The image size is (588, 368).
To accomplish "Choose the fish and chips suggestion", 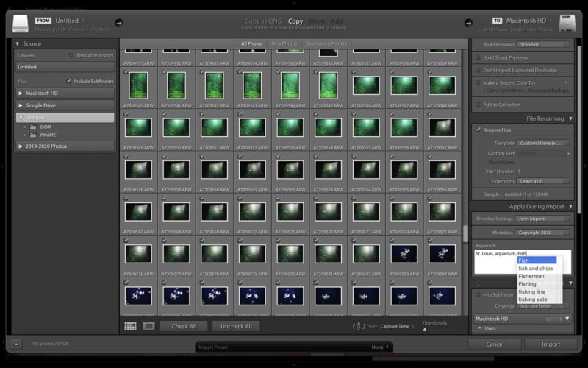I will tap(537, 269).
